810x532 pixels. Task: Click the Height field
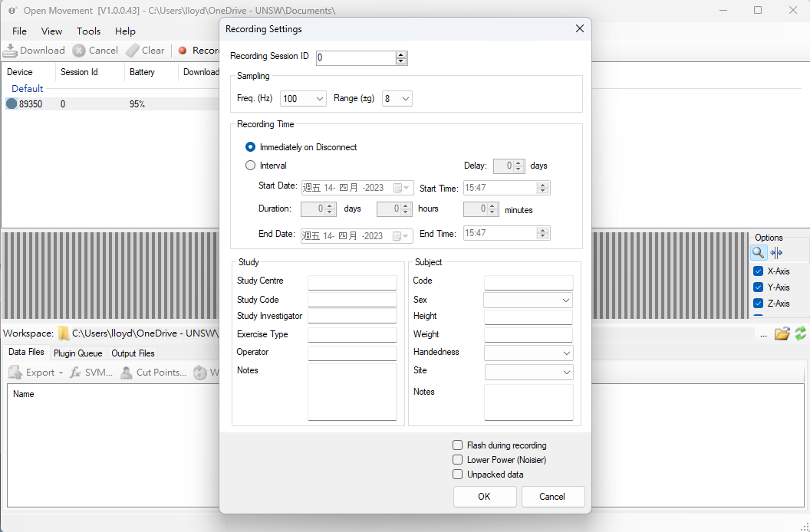(528, 317)
